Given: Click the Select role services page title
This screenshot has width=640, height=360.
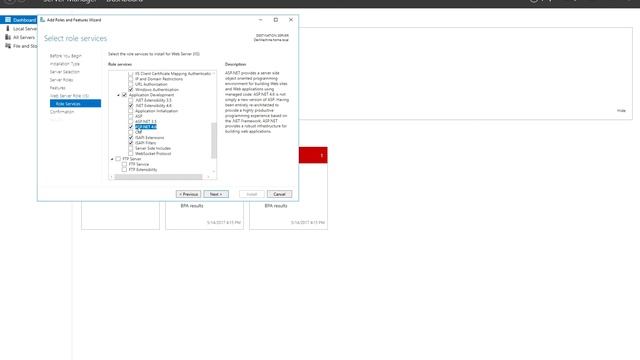Looking at the screenshot, I should [76, 38].
